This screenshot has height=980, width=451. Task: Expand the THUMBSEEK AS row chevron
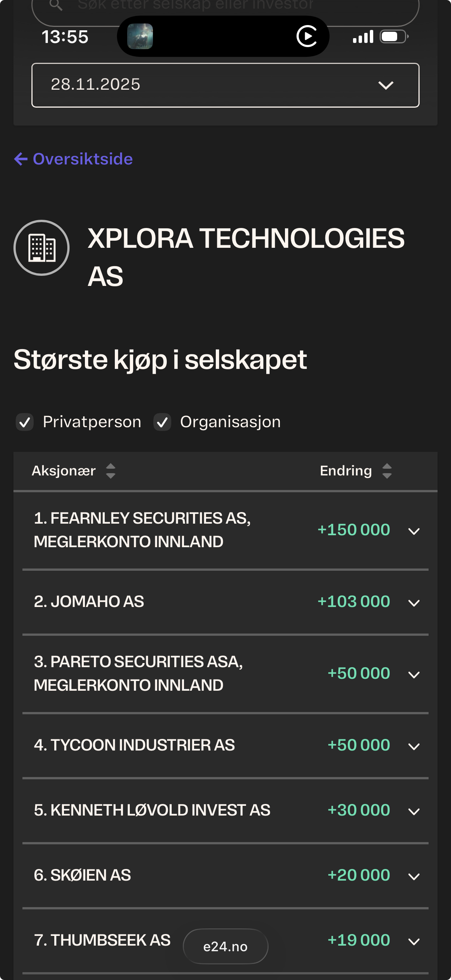coord(414,942)
